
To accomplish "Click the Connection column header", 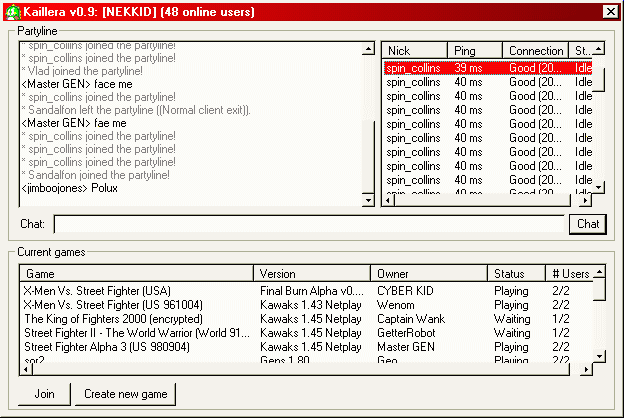I will tap(535, 51).
